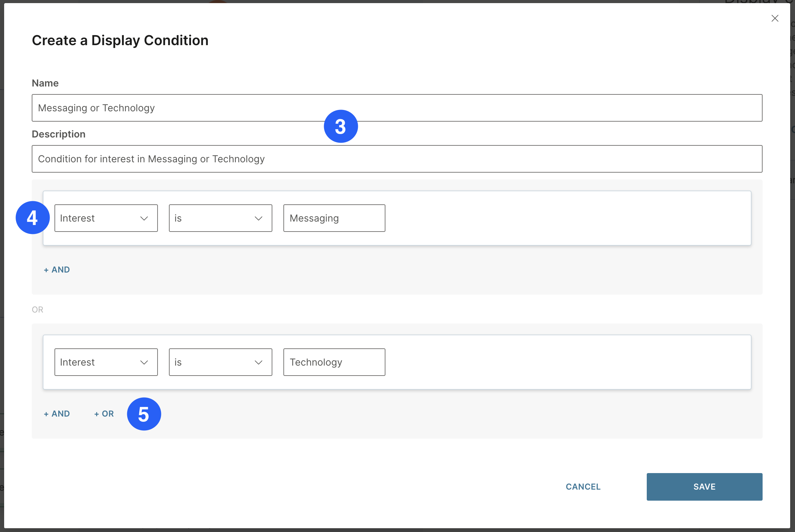Click the chevron arrow in first 'is' dropdown

click(259, 218)
